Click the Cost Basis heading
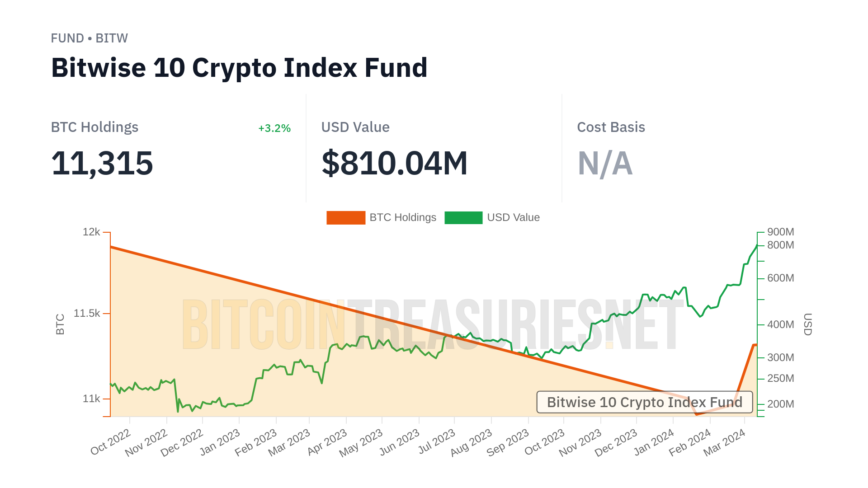Image resolution: width=868 pixels, height=488 pixels. coord(611,127)
